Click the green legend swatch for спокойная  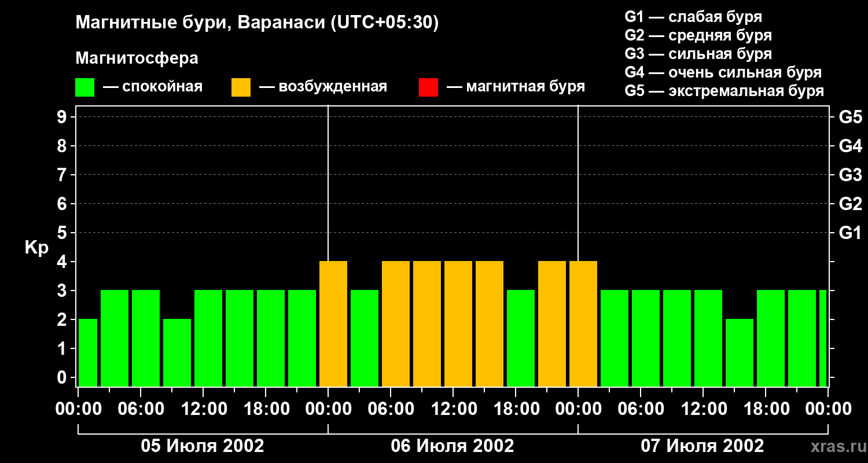[x=84, y=87]
